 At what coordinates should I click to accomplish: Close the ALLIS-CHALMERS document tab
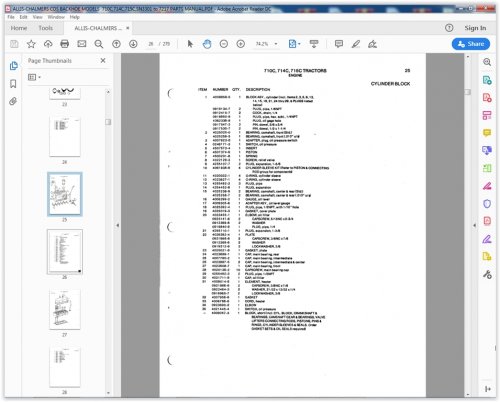pyautogui.click(x=127, y=28)
